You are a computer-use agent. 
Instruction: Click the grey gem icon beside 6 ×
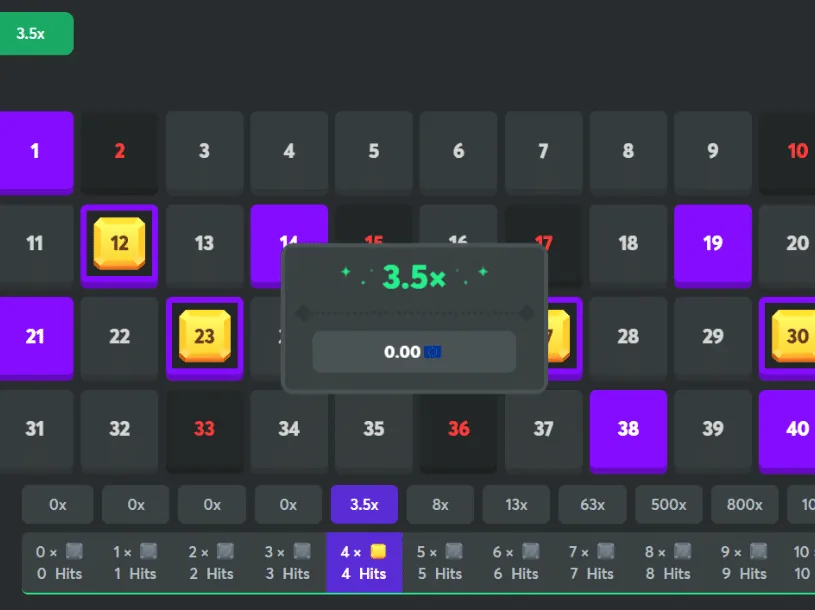point(530,551)
